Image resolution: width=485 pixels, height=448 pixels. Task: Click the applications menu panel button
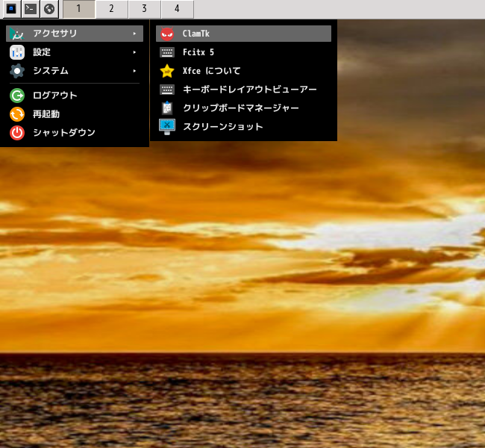(x=11, y=9)
